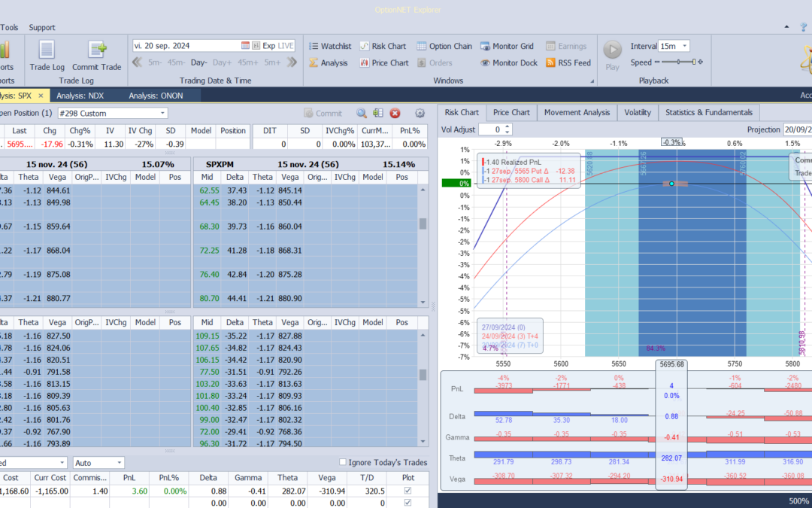Select the 109.15 Mid price cell
Viewport: 812px width, 508px height.
coord(208,336)
